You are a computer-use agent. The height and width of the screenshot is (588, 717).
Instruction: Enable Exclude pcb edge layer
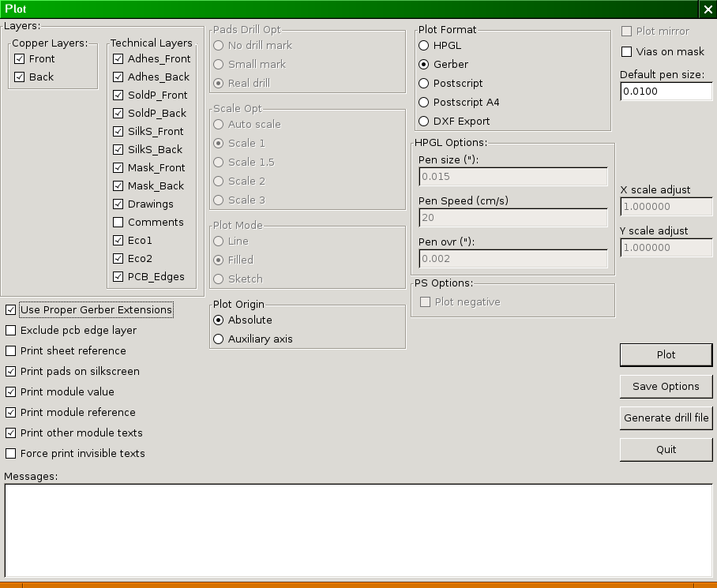11,331
